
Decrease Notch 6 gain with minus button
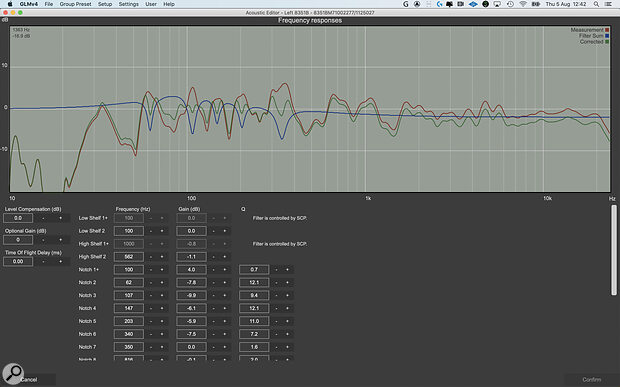tap(214, 334)
